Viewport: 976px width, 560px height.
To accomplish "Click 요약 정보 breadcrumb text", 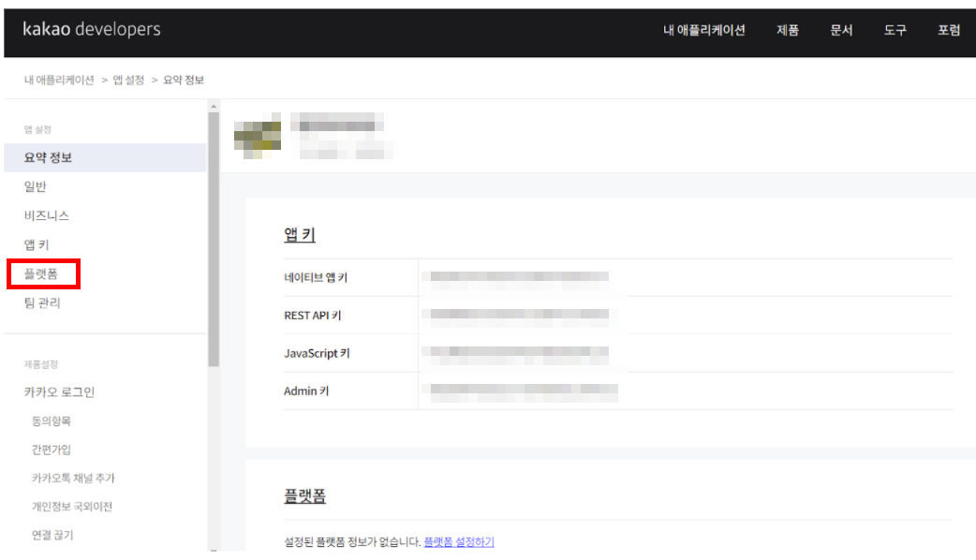I will [x=184, y=80].
